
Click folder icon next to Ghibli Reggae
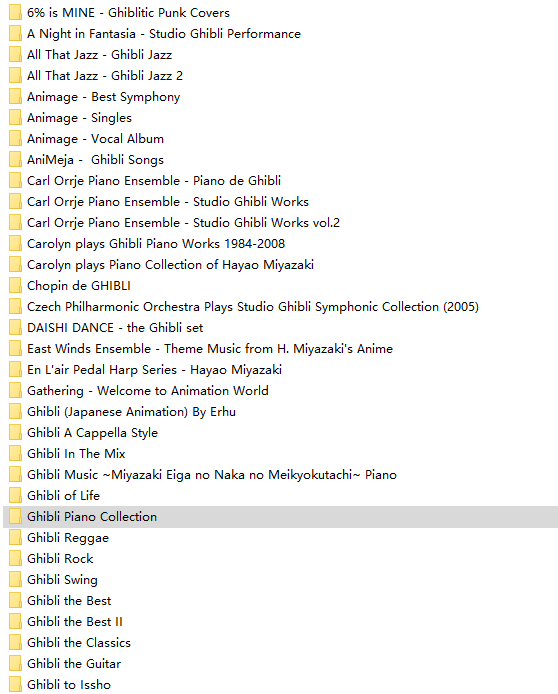click(15, 537)
